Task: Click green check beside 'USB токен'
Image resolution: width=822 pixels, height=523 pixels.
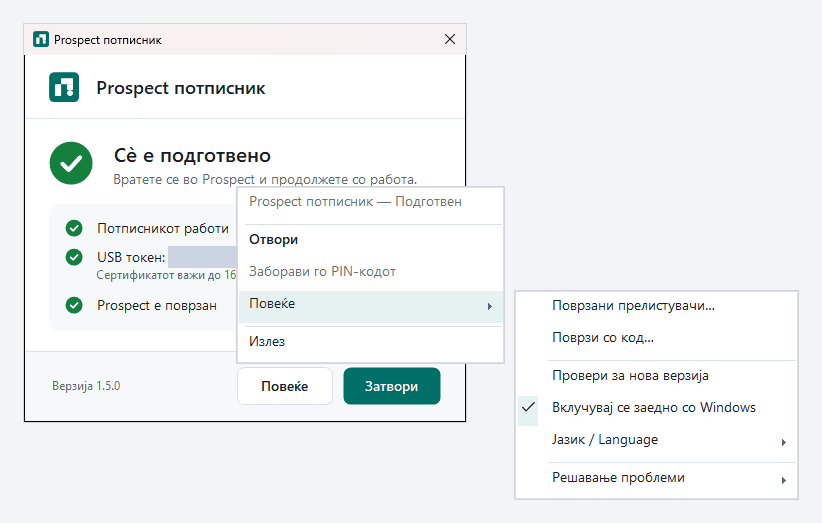Action: 74,257
